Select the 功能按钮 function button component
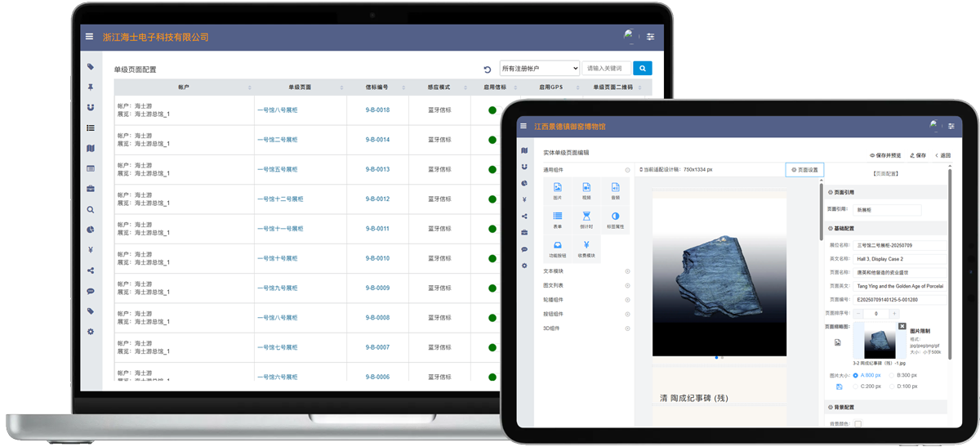The image size is (980, 447). 558,249
